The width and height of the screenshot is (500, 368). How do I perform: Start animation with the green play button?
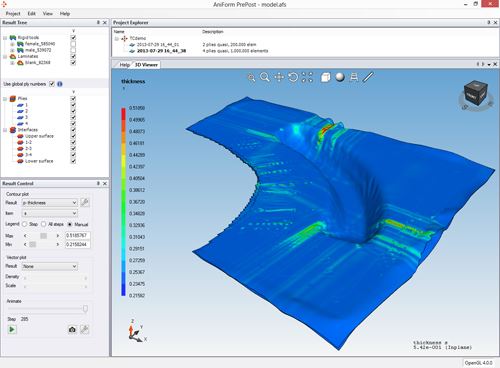(12, 330)
